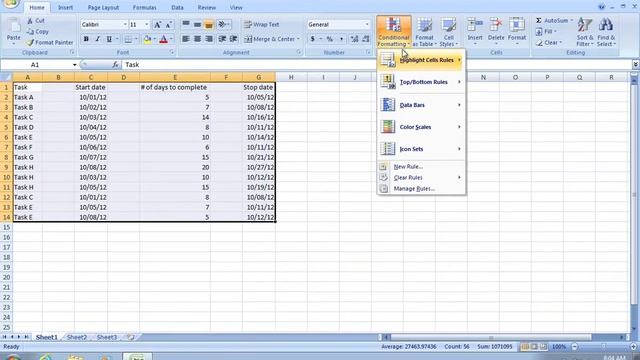Click the Align Text Left icon
640x360 pixels.
click(186, 39)
